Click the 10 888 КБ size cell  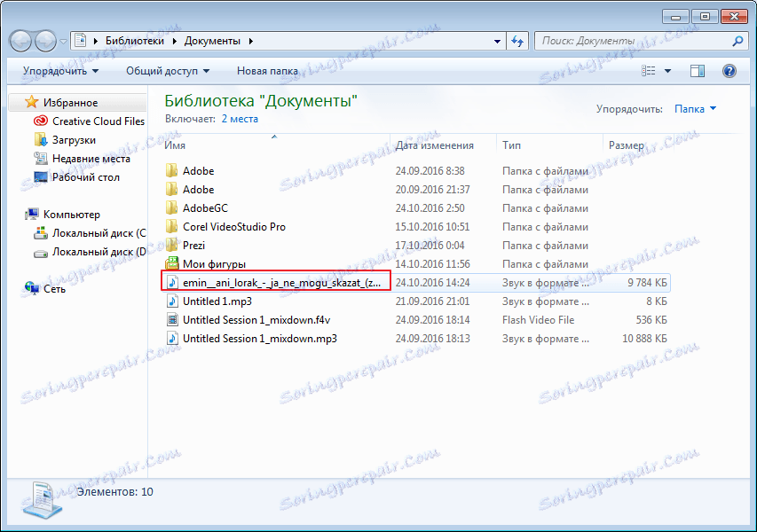(644, 339)
